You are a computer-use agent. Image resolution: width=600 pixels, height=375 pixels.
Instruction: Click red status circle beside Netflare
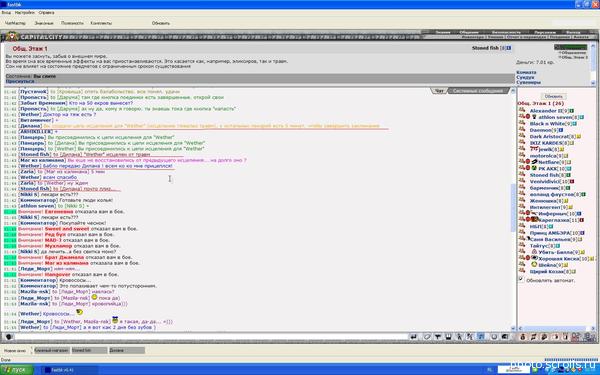(x=528, y=162)
